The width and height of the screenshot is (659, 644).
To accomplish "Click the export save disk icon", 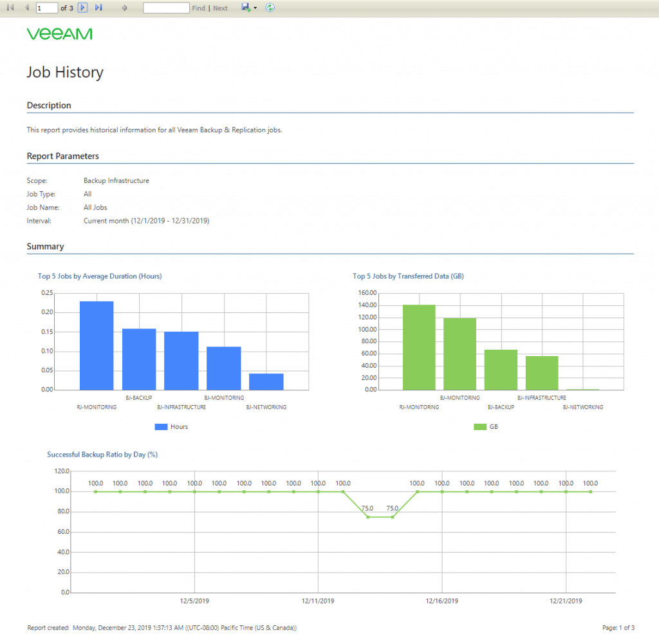I will coord(246,7).
